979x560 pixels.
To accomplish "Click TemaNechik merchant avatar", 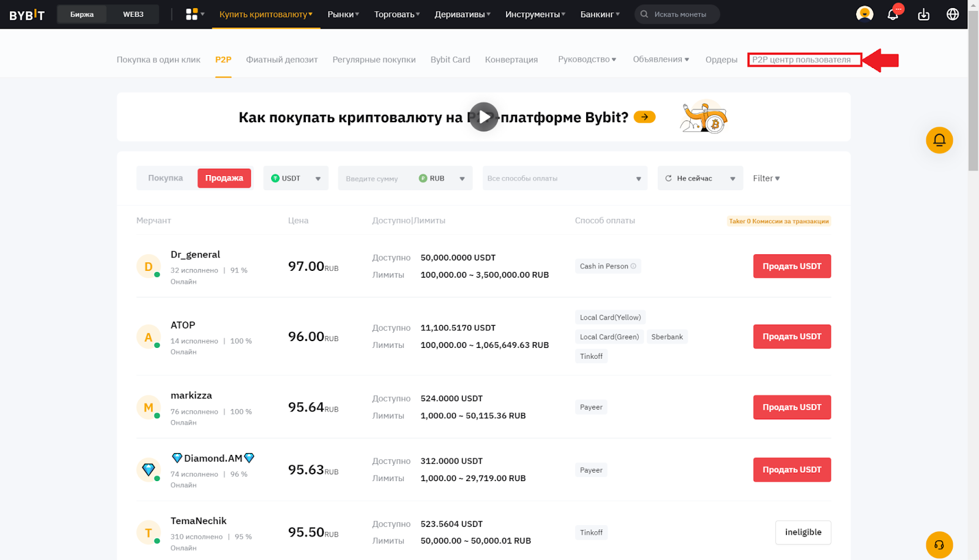I will (x=148, y=532).
